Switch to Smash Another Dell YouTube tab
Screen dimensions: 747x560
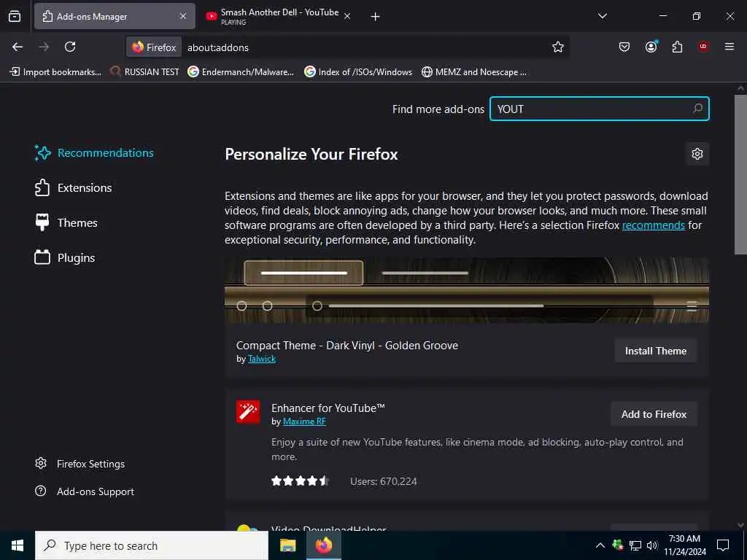[279, 16]
